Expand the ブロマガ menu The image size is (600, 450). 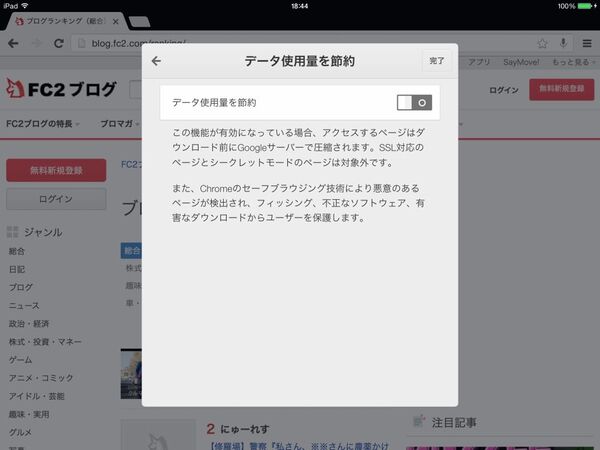pos(119,124)
